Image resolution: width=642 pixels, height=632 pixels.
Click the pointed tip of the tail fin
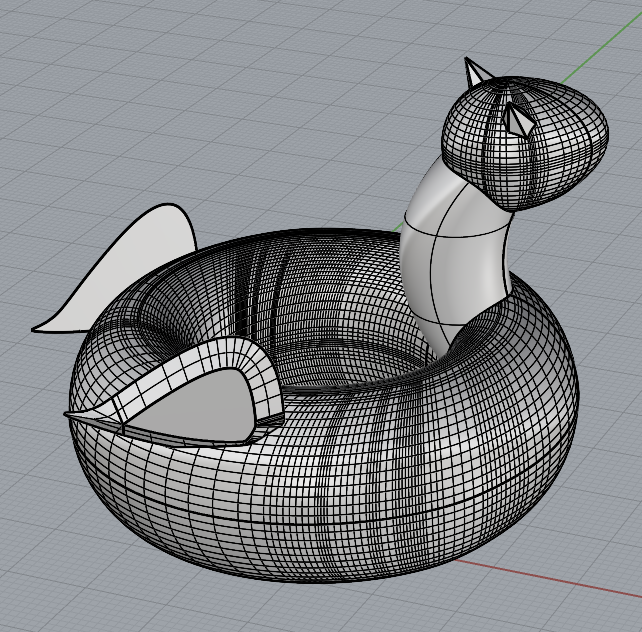[x=37, y=328]
